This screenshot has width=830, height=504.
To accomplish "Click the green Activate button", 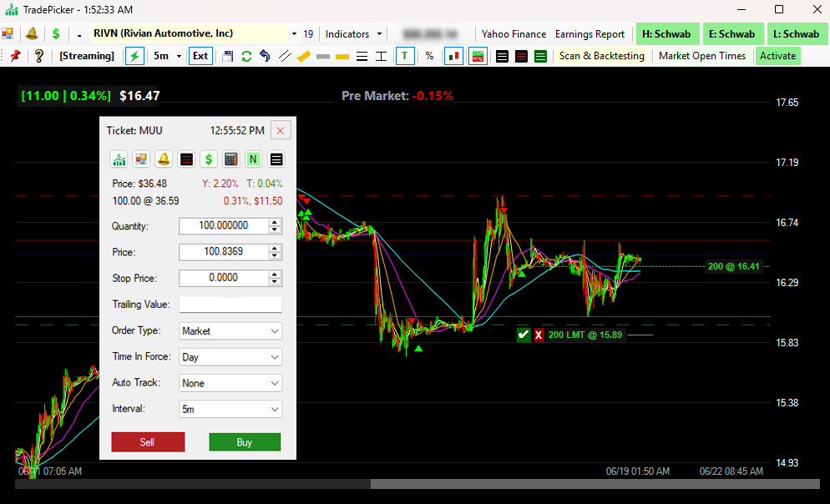I will point(777,56).
